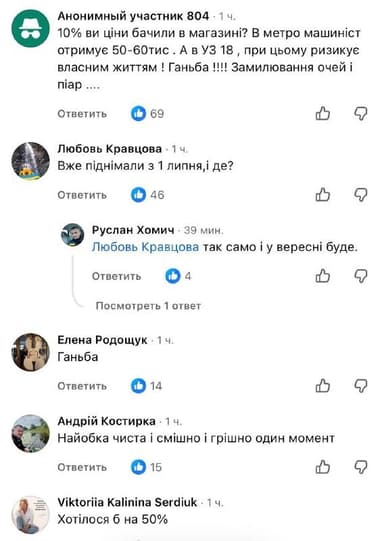Dislike Руслан Хомич's reply
Screen dimensions: 384x541
tap(361, 276)
